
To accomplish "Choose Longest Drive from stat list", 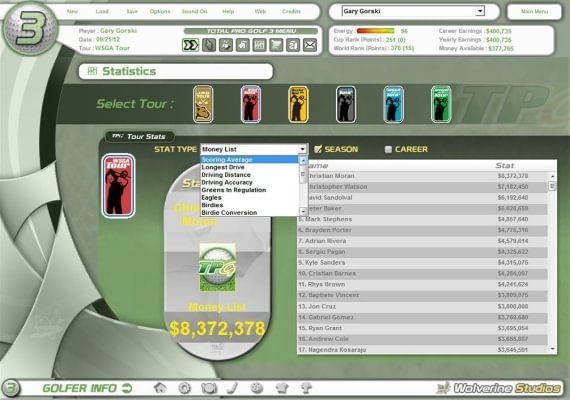I will (x=249, y=167).
